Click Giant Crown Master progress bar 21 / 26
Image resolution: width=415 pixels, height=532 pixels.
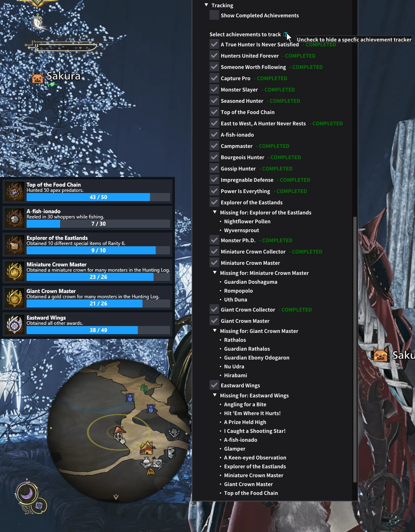(98, 303)
